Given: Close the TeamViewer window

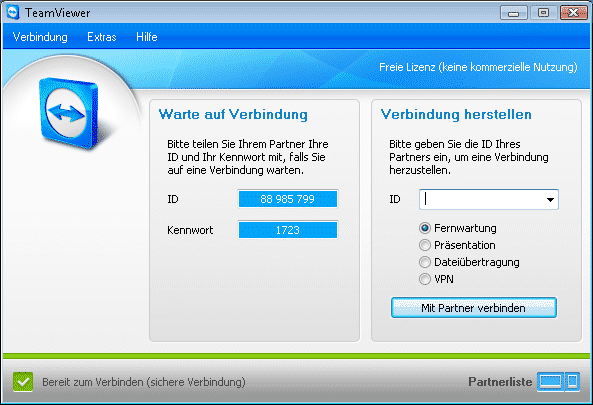Looking at the screenshot, I should [x=573, y=13].
